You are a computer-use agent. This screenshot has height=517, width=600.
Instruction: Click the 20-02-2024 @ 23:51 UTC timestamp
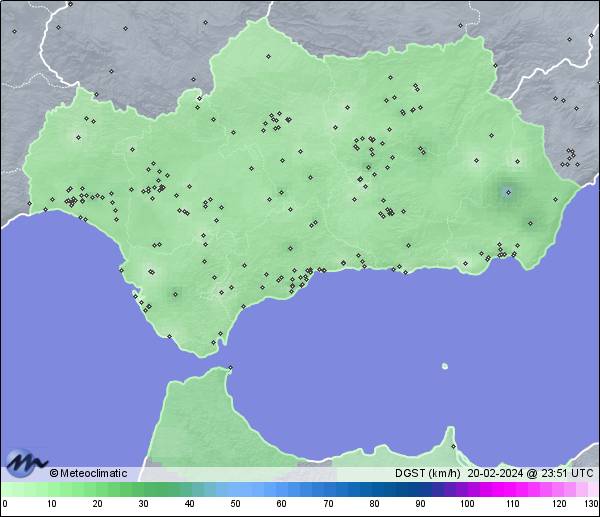(x=530, y=473)
